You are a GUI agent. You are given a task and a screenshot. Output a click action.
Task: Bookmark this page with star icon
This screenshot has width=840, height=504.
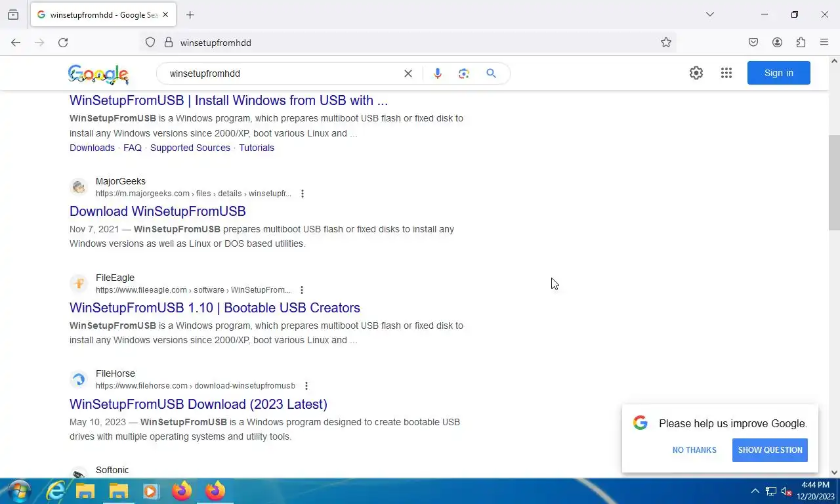coord(666,42)
